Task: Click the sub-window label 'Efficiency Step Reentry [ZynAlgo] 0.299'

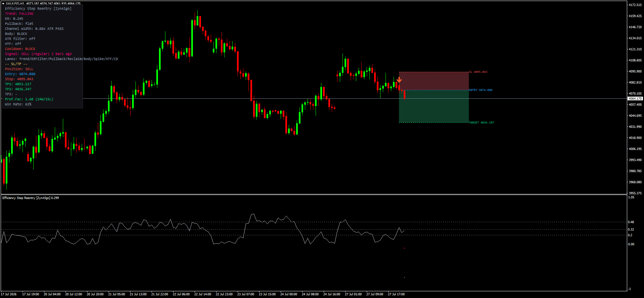Action: 31,198
